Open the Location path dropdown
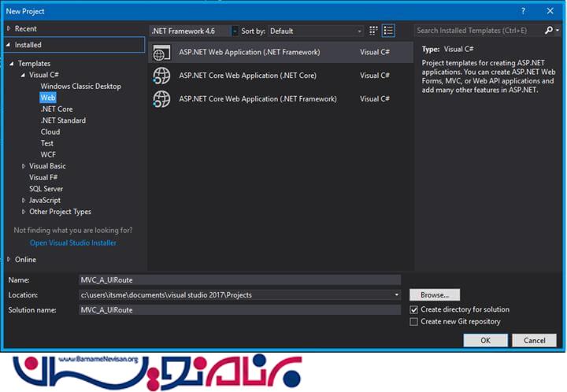This screenshot has height=392, width=567. click(x=397, y=295)
